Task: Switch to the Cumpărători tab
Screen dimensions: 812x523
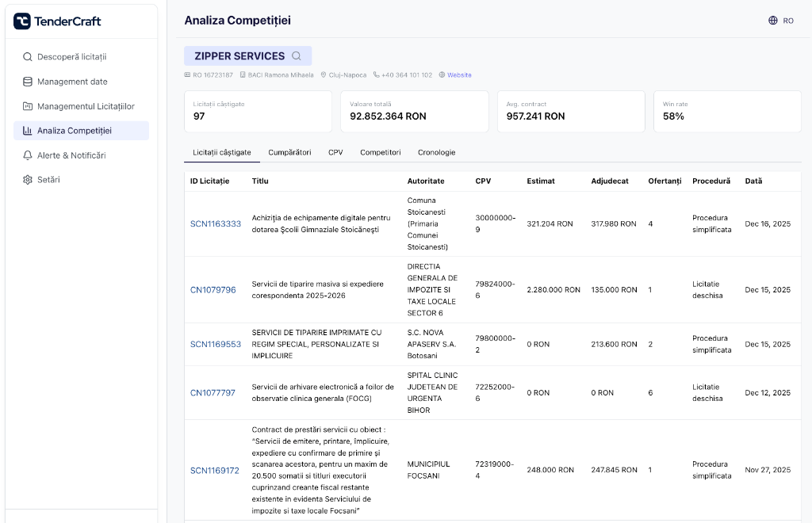Action: (289, 152)
